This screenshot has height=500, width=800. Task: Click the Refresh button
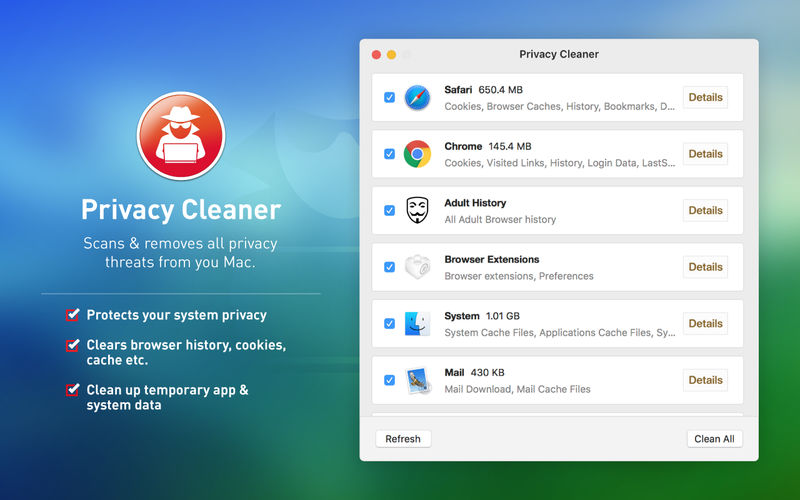tap(403, 439)
